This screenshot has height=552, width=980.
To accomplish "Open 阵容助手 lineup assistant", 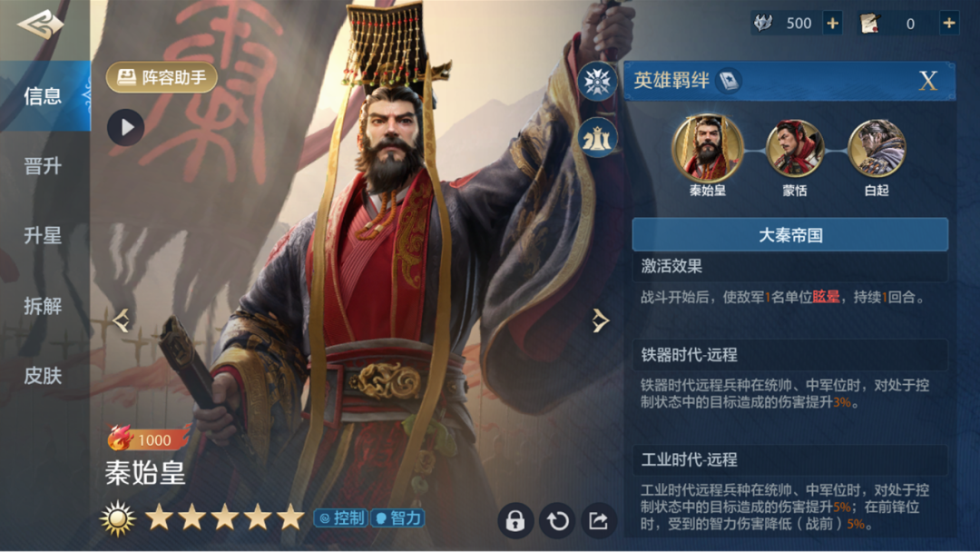I will tap(162, 77).
